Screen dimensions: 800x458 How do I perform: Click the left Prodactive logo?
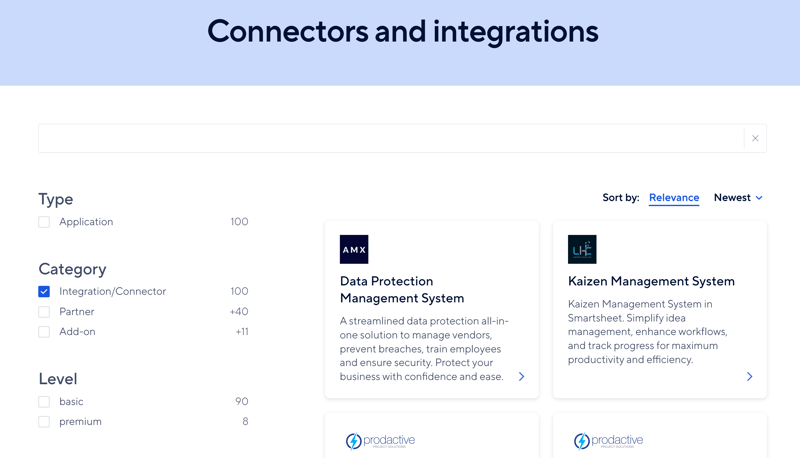380,440
